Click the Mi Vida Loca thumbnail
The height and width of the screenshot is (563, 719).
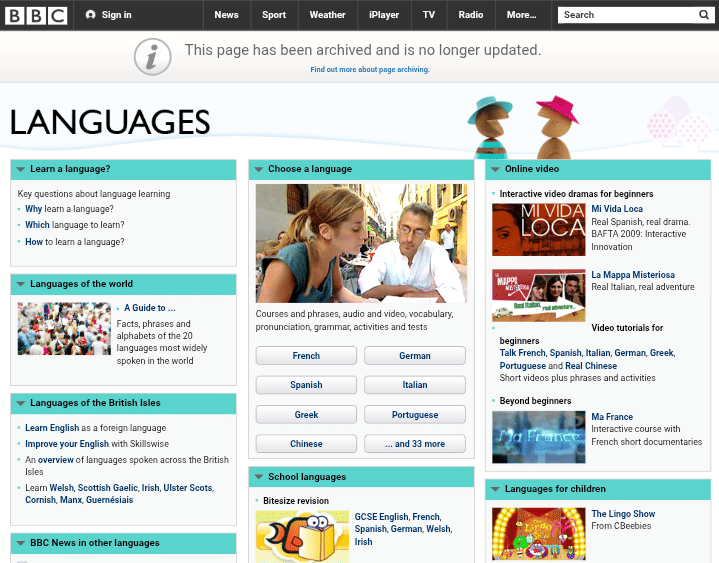coord(538,230)
